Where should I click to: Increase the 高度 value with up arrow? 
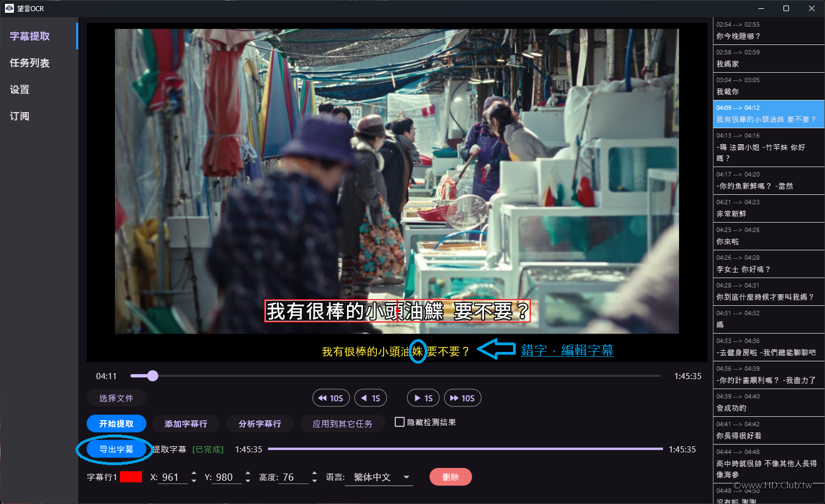pyautogui.click(x=315, y=473)
